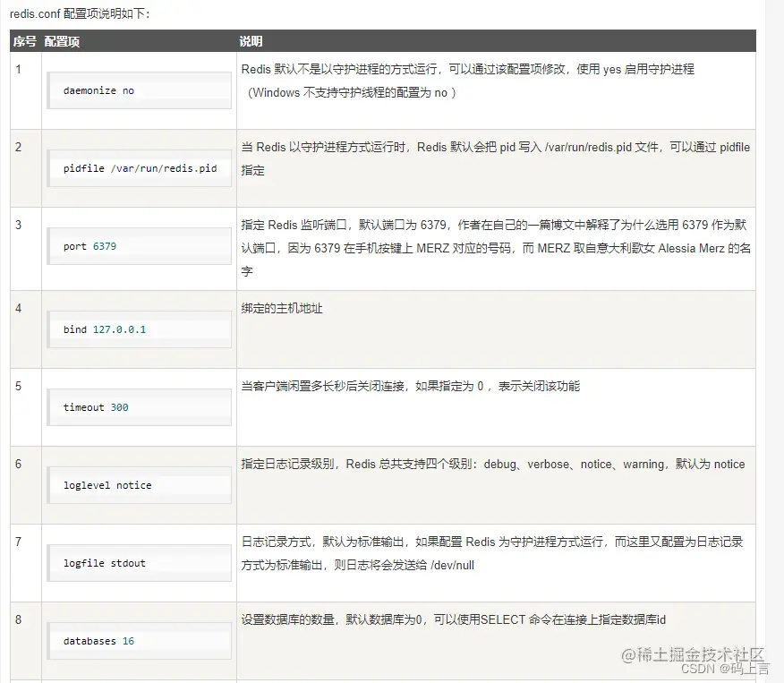
Task: Click the 序号 table header
Action: (x=24, y=40)
